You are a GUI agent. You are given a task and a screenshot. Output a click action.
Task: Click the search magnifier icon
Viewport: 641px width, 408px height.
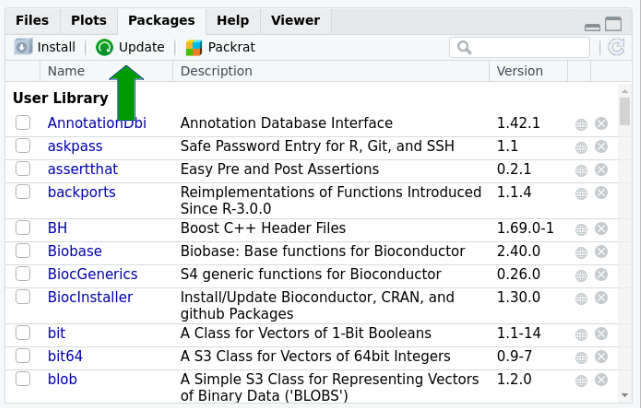[464, 47]
